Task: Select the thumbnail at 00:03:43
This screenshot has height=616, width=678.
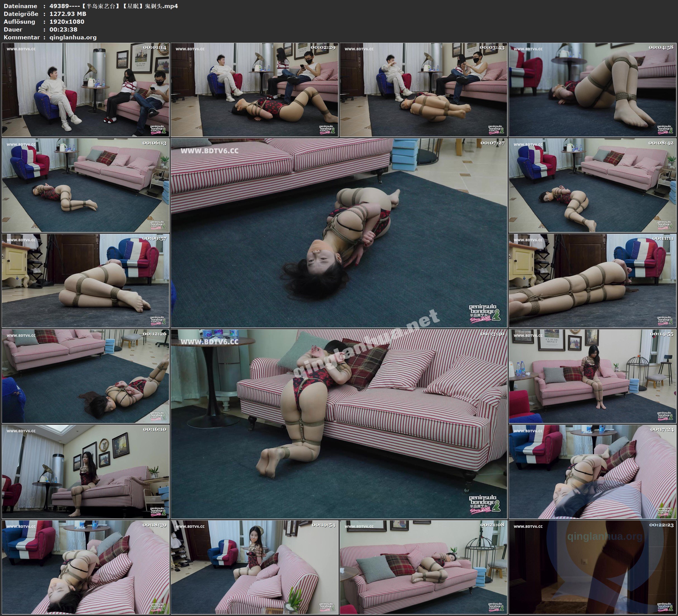Action: pos(424,90)
